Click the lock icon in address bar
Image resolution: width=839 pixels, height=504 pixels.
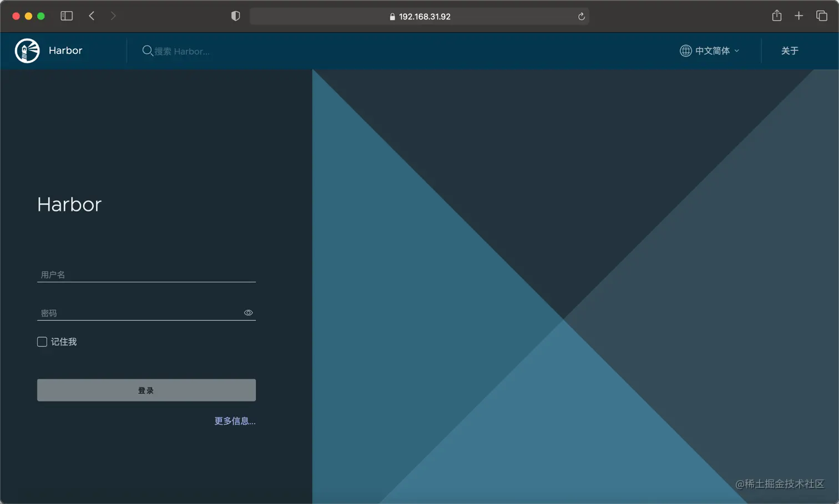click(x=392, y=17)
